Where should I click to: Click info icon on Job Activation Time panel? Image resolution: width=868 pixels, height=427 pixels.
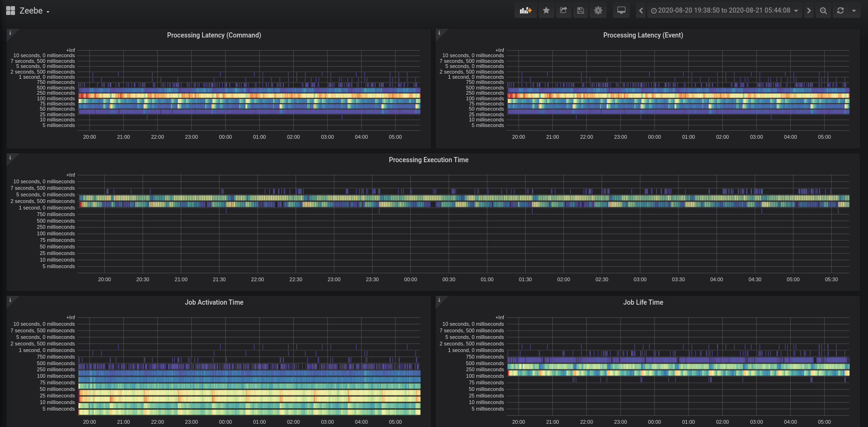pyautogui.click(x=10, y=300)
